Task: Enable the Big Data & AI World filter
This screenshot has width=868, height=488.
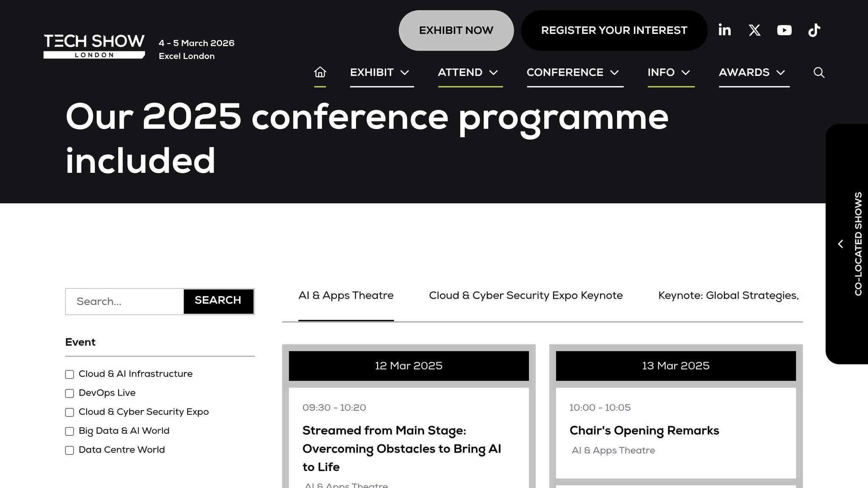Action: click(70, 431)
